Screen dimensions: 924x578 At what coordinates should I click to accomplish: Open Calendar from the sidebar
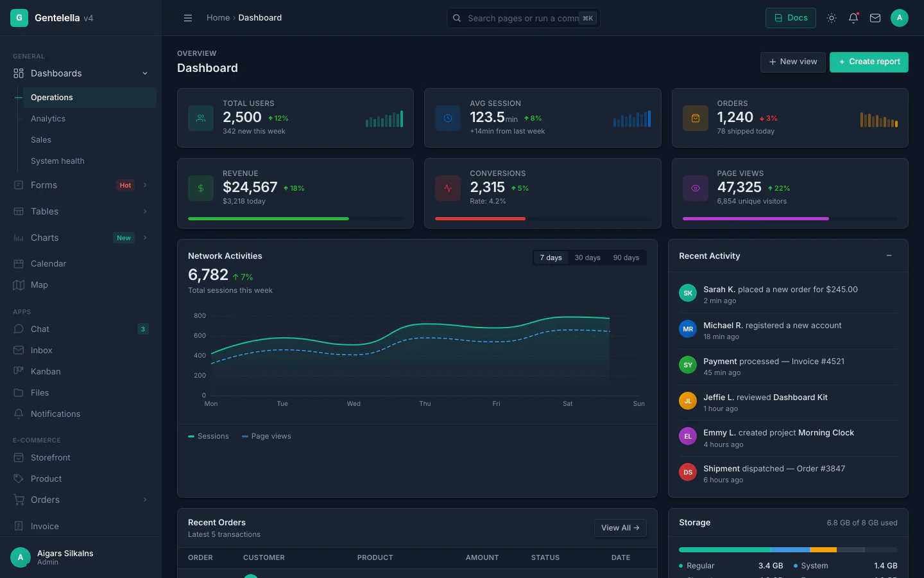tap(81, 264)
